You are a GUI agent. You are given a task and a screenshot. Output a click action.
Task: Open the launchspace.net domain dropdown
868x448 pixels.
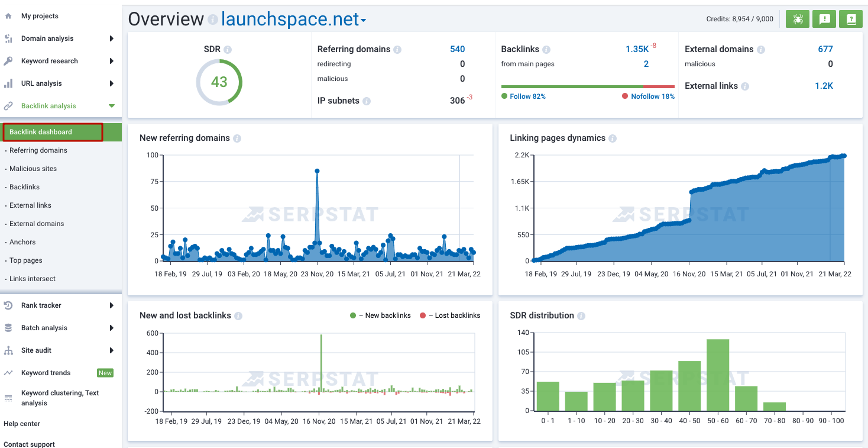[x=294, y=20]
